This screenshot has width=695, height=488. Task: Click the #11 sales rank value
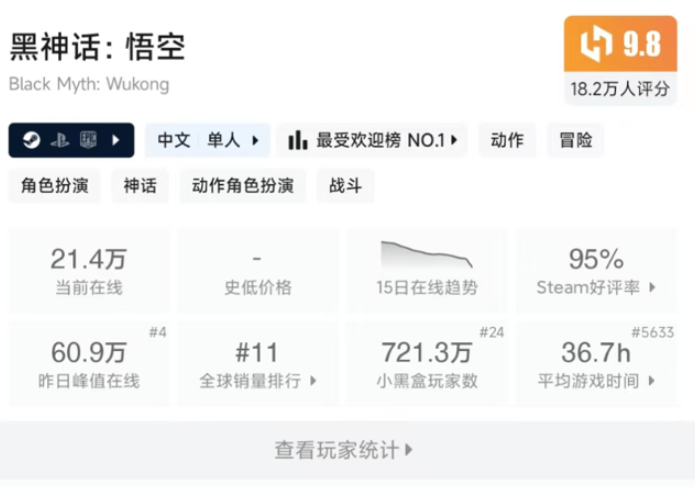pyautogui.click(x=257, y=353)
